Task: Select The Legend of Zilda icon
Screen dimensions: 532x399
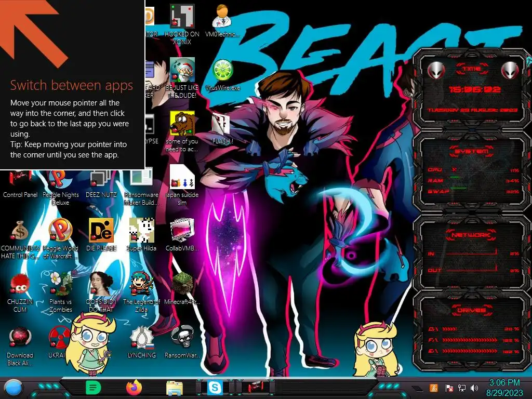Action: tap(141, 292)
